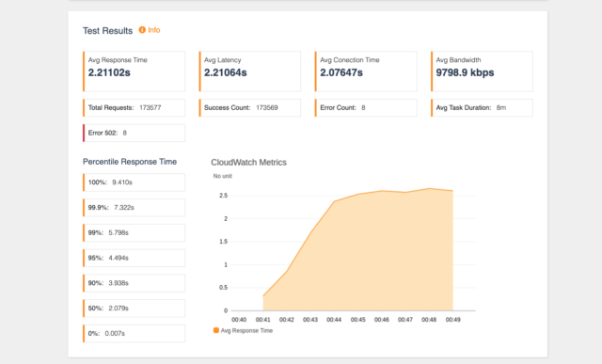Click the Avg Conection Time card label
The image size is (602, 364).
pyautogui.click(x=350, y=60)
